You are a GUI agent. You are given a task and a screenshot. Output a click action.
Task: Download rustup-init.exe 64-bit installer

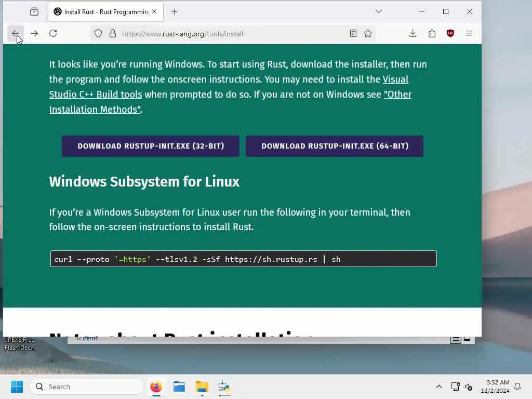[335, 146]
